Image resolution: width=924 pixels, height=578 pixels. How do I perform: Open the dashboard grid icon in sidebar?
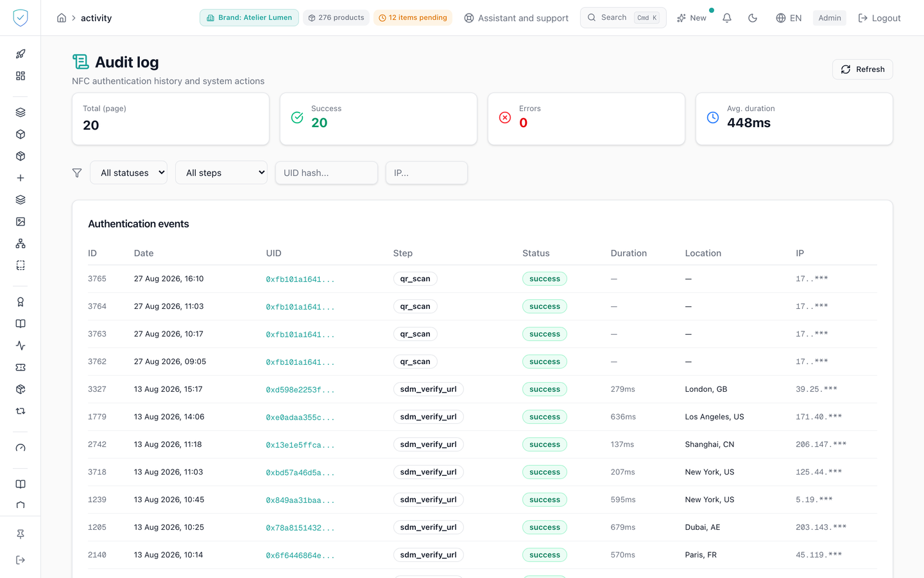coord(21,76)
